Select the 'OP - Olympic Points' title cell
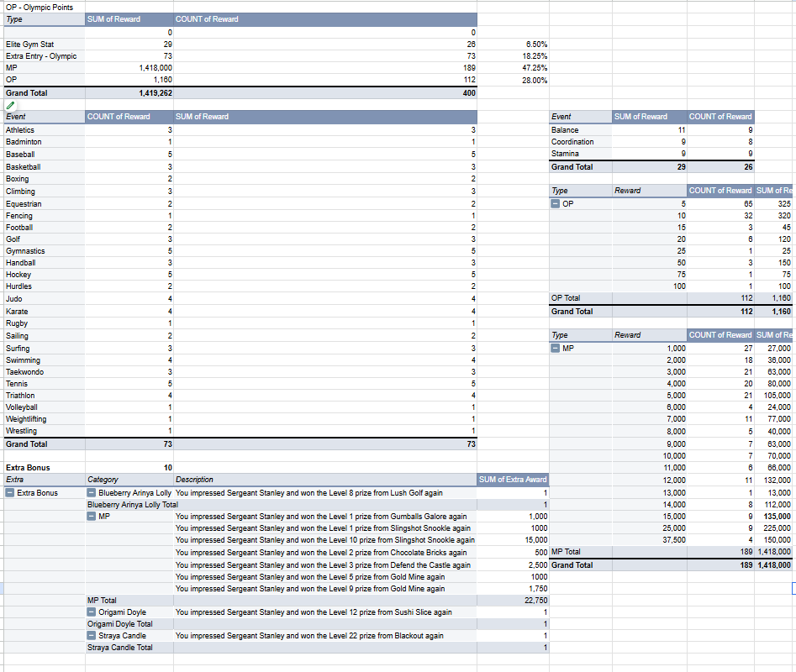The image size is (796, 672). tap(40, 7)
